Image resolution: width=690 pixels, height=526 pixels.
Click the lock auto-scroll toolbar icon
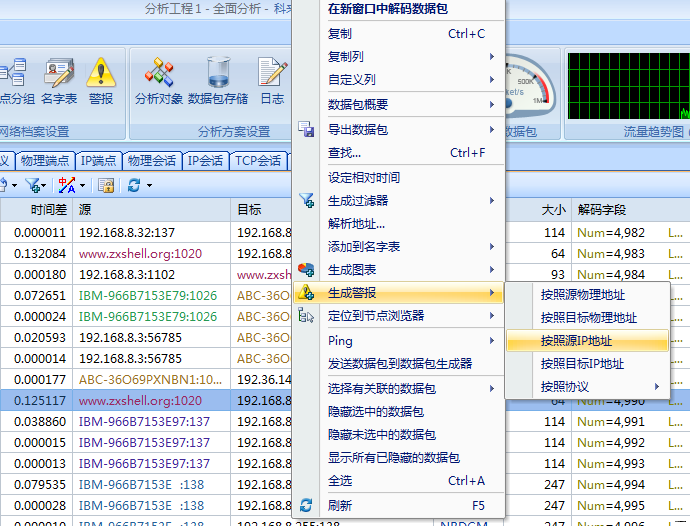106,185
